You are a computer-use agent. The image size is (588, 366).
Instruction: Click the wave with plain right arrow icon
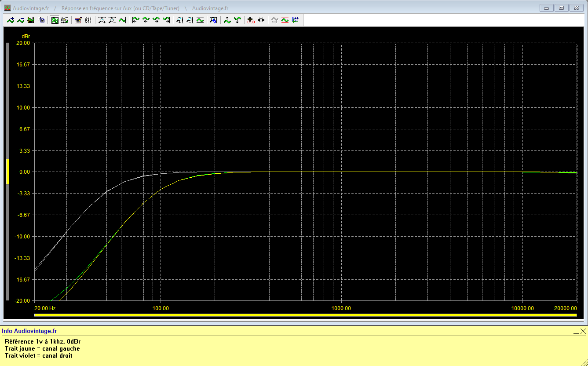(156, 20)
